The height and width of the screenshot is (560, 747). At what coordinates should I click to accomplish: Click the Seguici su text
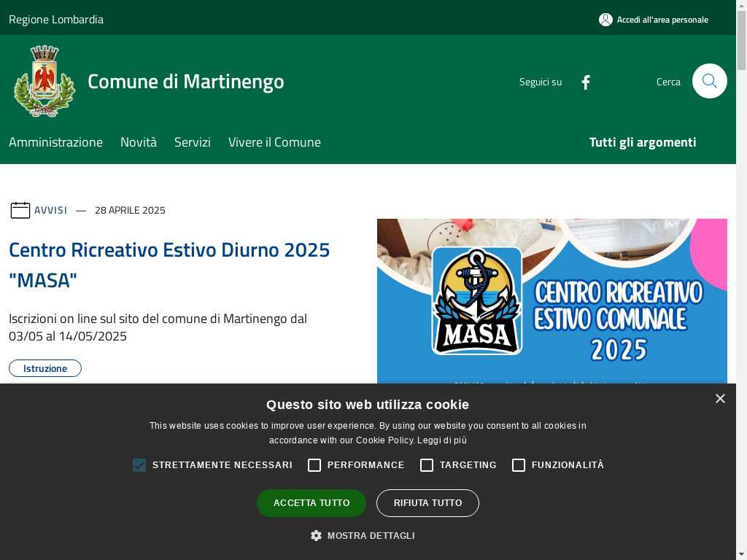click(541, 82)
